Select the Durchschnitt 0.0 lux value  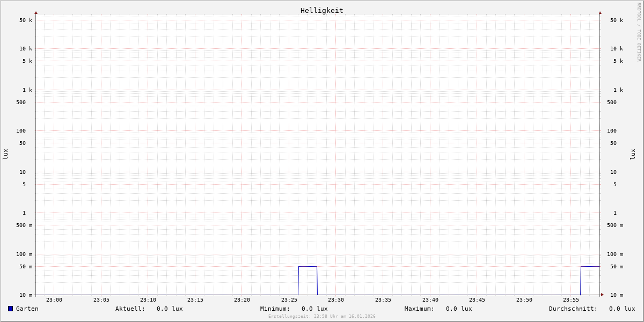[x=622, y=309]
